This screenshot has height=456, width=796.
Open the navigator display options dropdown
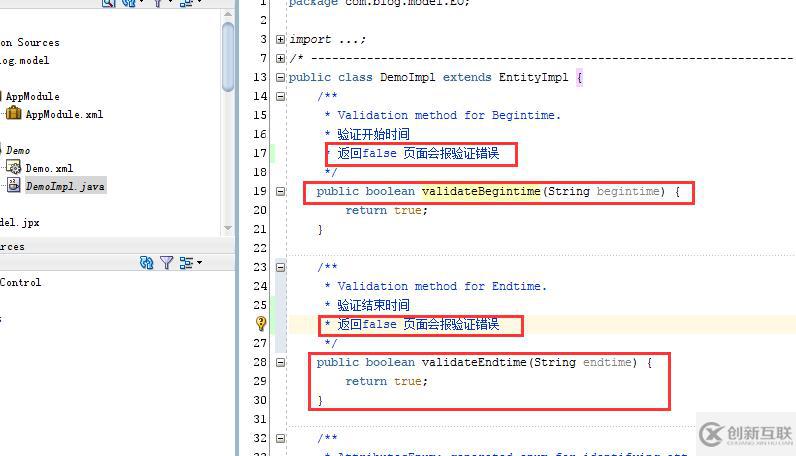(191, 263)
